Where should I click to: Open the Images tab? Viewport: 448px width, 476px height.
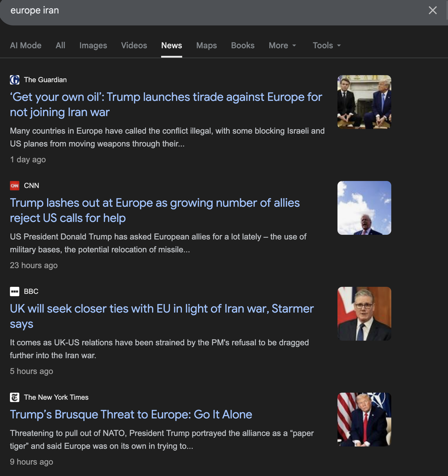(x=93, y=45)
